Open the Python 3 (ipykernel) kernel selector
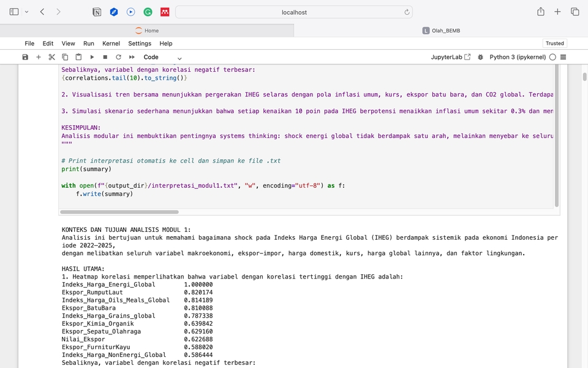588x368 pixels. pyautogui.click(x=518, y=57)
